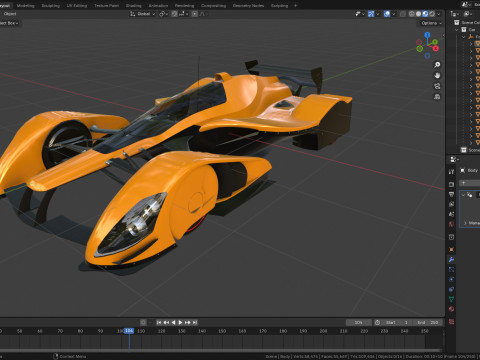The height and width of the screenshot is (360, 480).
Task: Open the Object properties tab
Action: point(451,249)
